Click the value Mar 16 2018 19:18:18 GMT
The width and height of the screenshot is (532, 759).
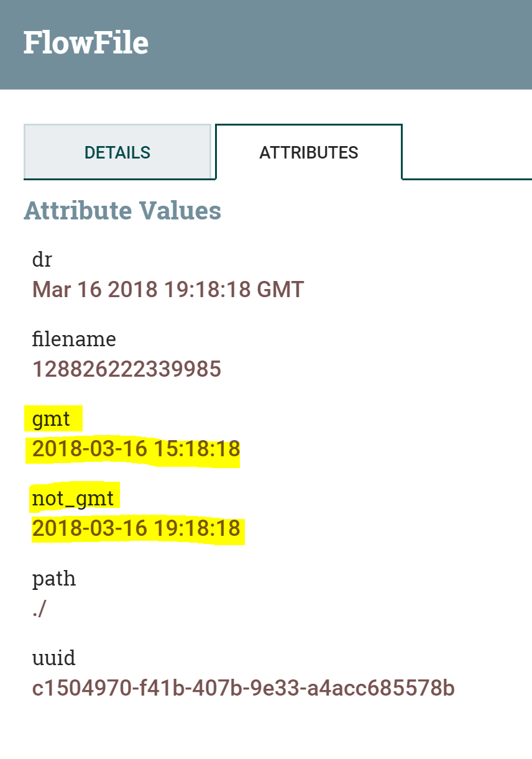[x=168, y=290]
